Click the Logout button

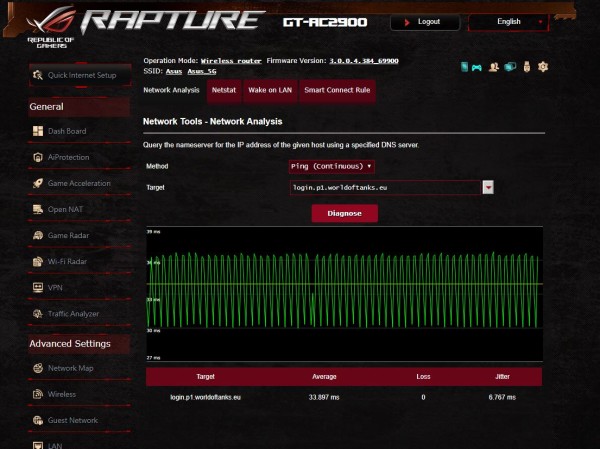(425, 22)
